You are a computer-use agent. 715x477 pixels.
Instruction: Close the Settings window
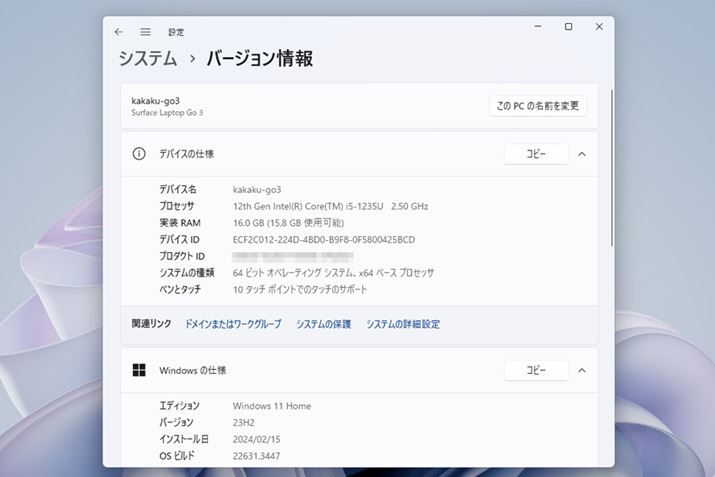tap(599, 26)
